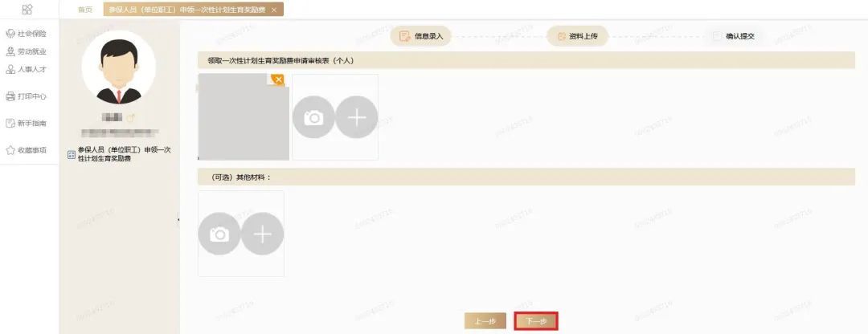Remove uploaded image with orange X
This screenshot has height=334, width=868.
(x=278, y=80)
